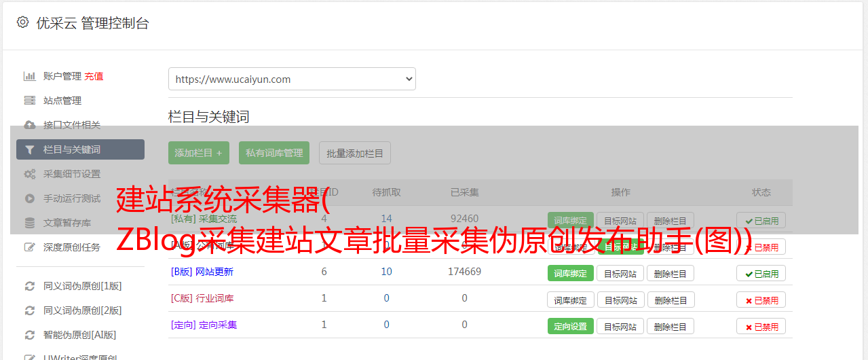868x360 pixels.
Task: Open 文章暂存库 with the database icon
Action: point(67,223)
